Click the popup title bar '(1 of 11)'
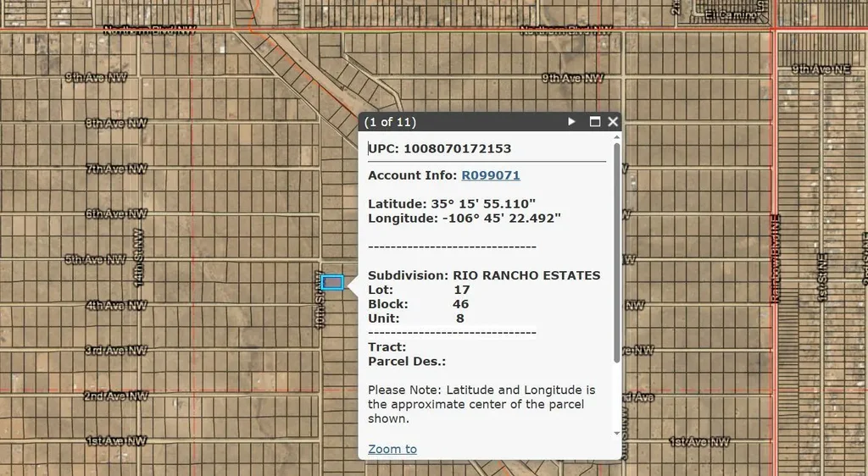This screenshot has height=476, width=868. click(390, 122)
